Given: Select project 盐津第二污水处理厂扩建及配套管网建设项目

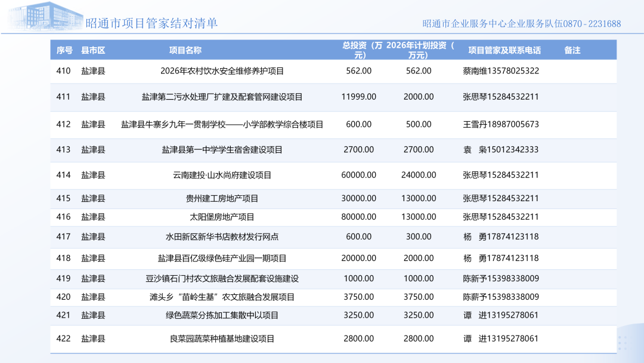Looking at the screenshot, I should [x=222, y=97].
